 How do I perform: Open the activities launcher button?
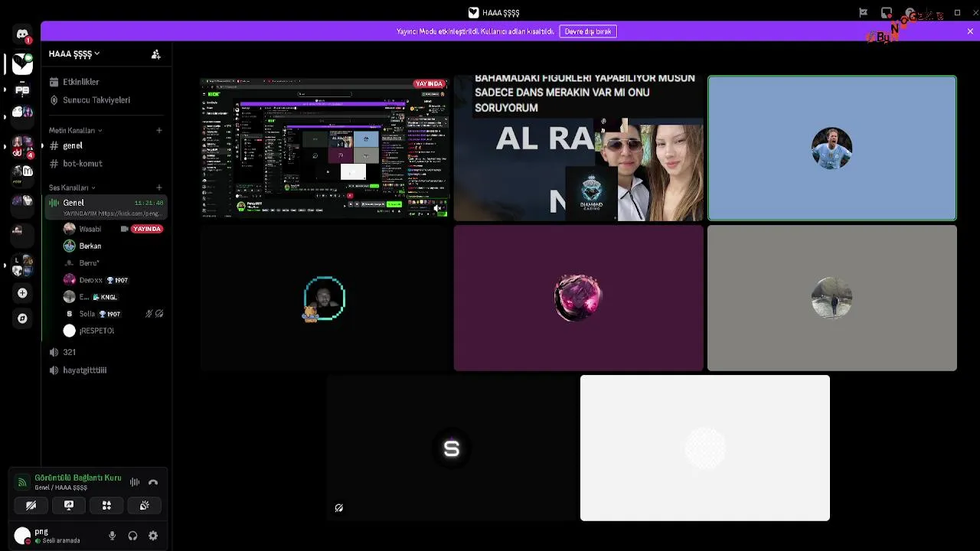[x=106, y=505]
